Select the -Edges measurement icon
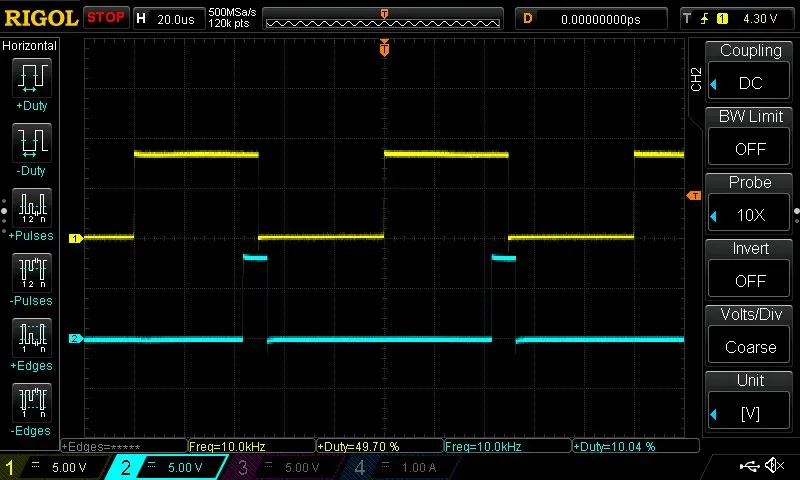800x480 pixels. pos(31,402)
